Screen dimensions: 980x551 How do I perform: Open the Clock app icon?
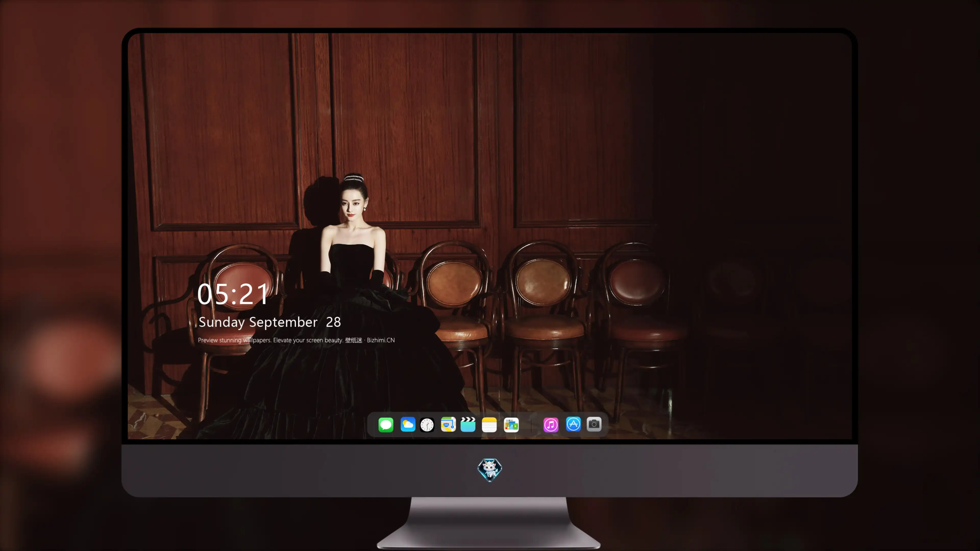point(427,425)
